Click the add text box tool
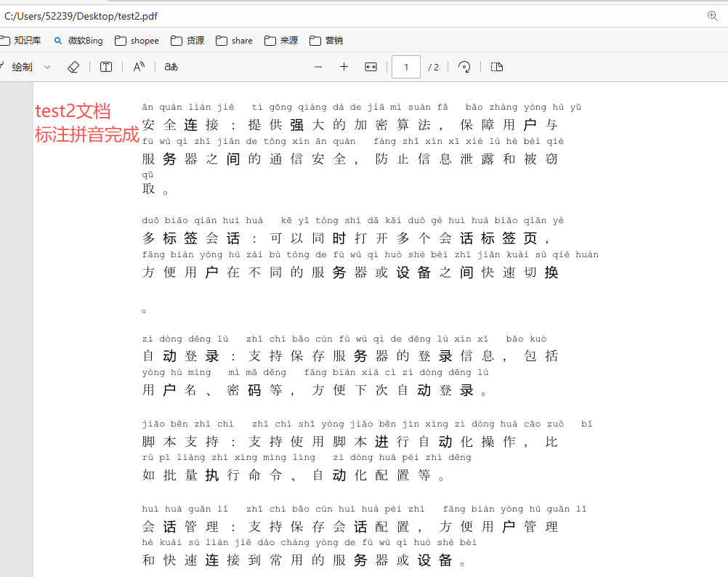This screenshot has height=577, width=728. click(x=106, y=67)
